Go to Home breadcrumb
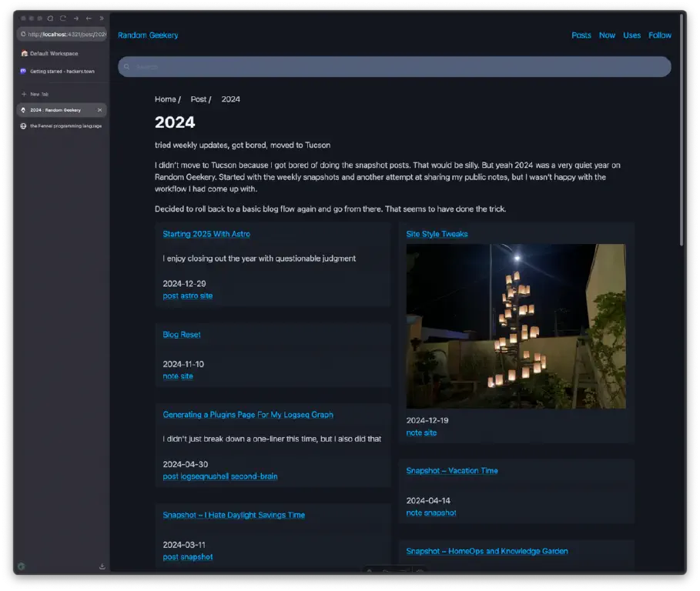 (x=165, y=99)
